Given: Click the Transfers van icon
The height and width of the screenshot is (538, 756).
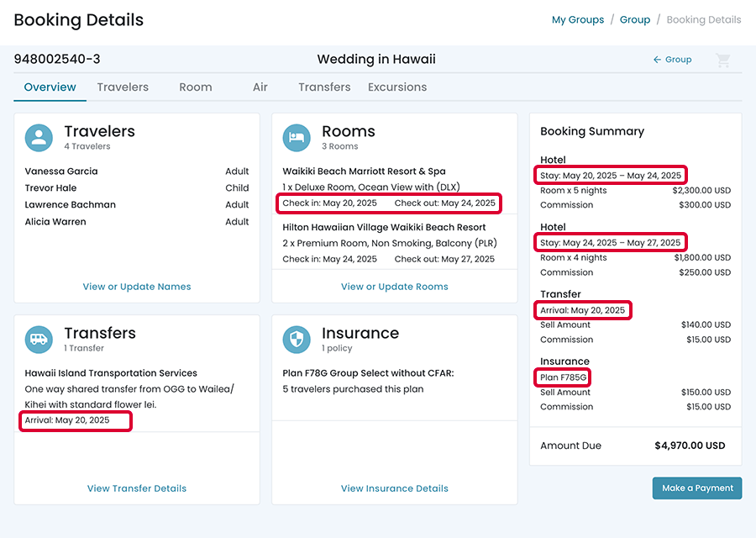Looking at the screenshot, I should 39,340.
